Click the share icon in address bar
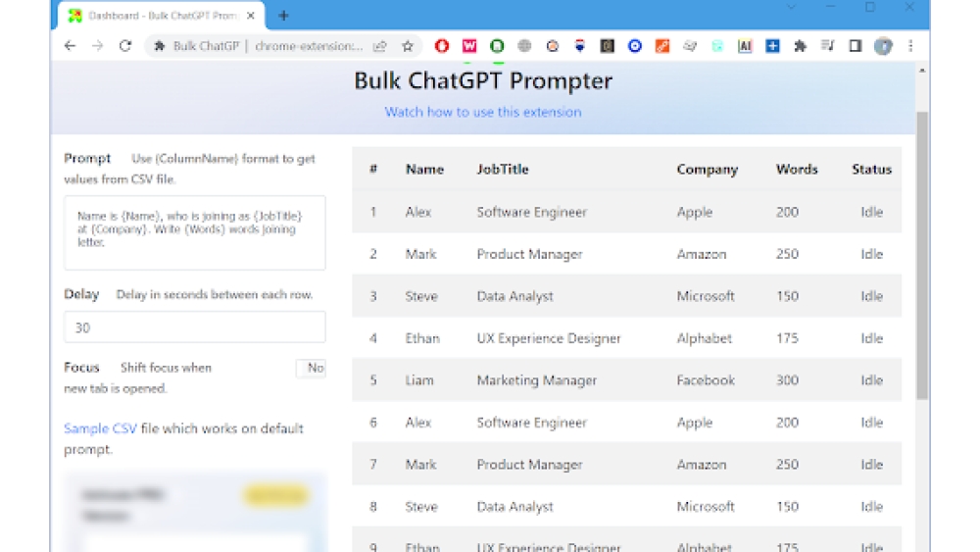This screenshot has height=552, width=980. tap(380, 46)
